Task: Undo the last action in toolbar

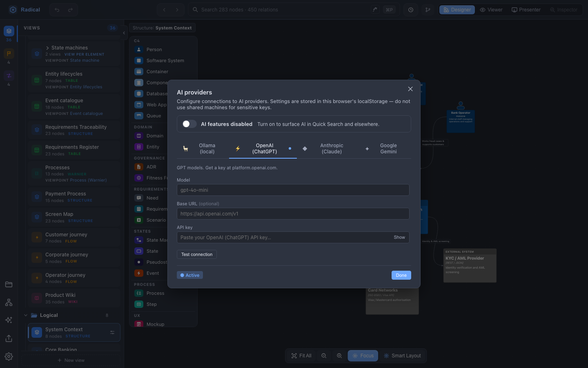Action: (x=57, y=10)
